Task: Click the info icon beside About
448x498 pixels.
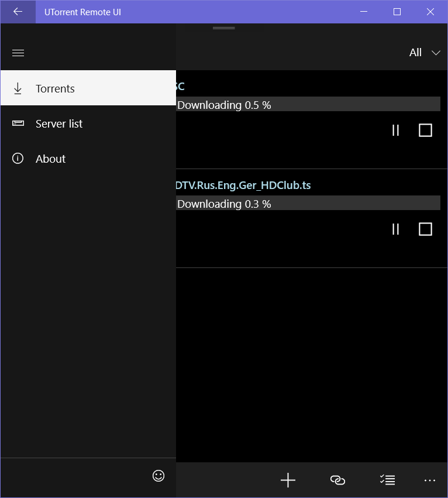Action: pos(18,159)
